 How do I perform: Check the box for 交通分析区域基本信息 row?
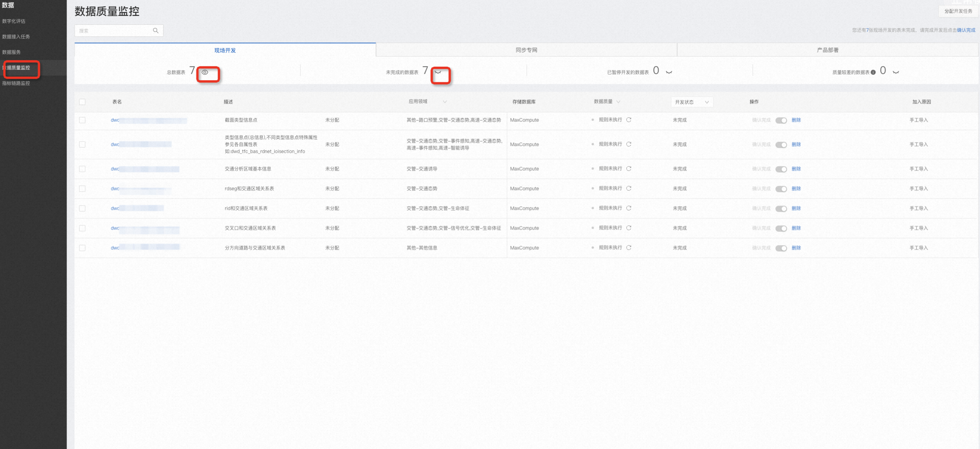pyautogui.click(x=82, y=169)
